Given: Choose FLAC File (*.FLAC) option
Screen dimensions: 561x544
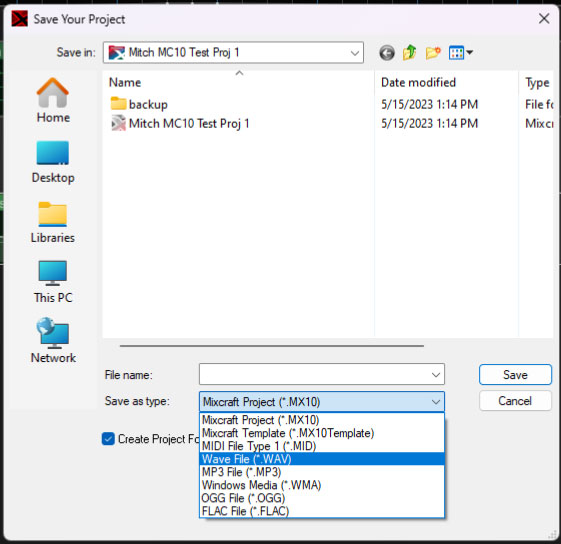Looking at the screenshot, I should (x=322, y=511).
